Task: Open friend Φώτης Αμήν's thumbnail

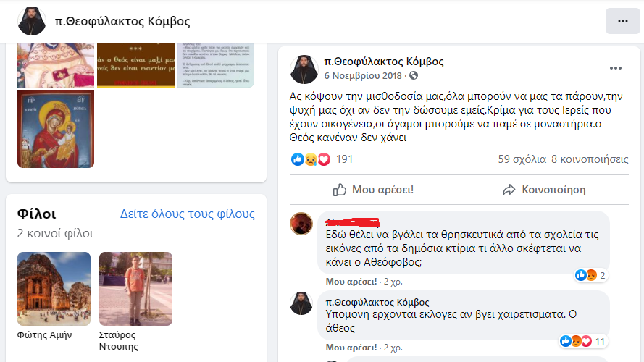Action: [x=54, y=289]
